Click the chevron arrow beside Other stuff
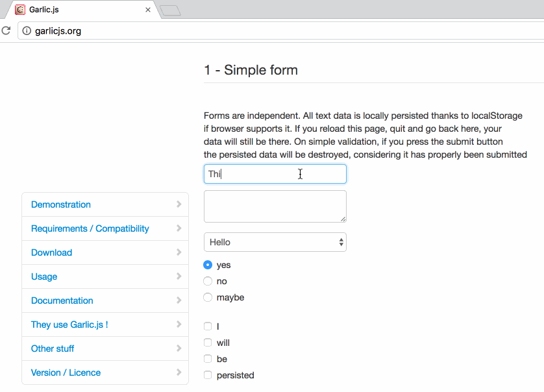 pyautogui.click(x=179, y=349)
